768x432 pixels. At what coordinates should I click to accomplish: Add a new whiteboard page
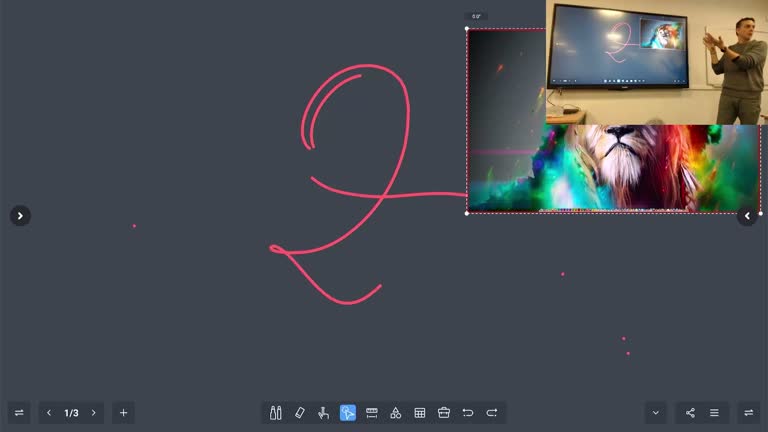[123, 413]
